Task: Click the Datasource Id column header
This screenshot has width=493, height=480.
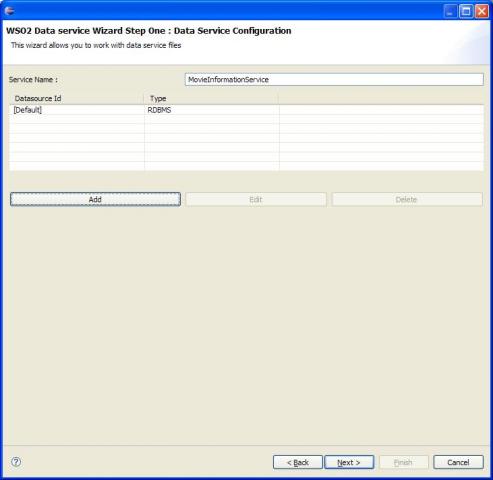Action: 77,98
